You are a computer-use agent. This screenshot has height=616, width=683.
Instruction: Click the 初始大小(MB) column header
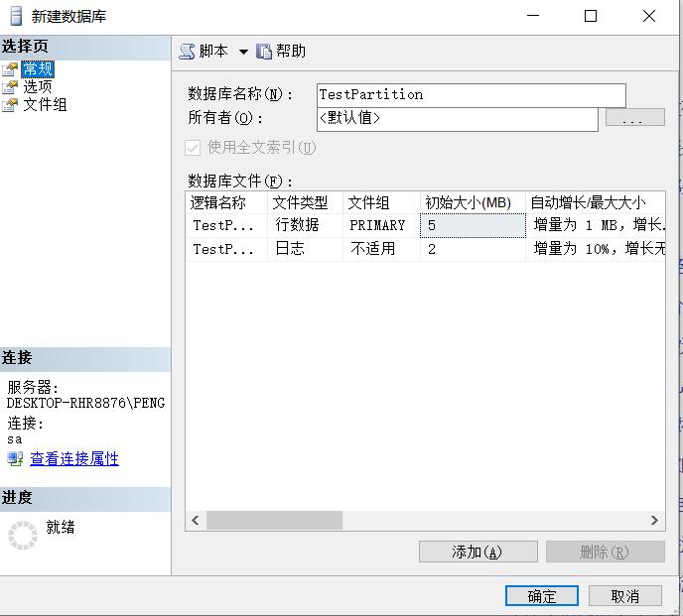click(x=474, y=203)
